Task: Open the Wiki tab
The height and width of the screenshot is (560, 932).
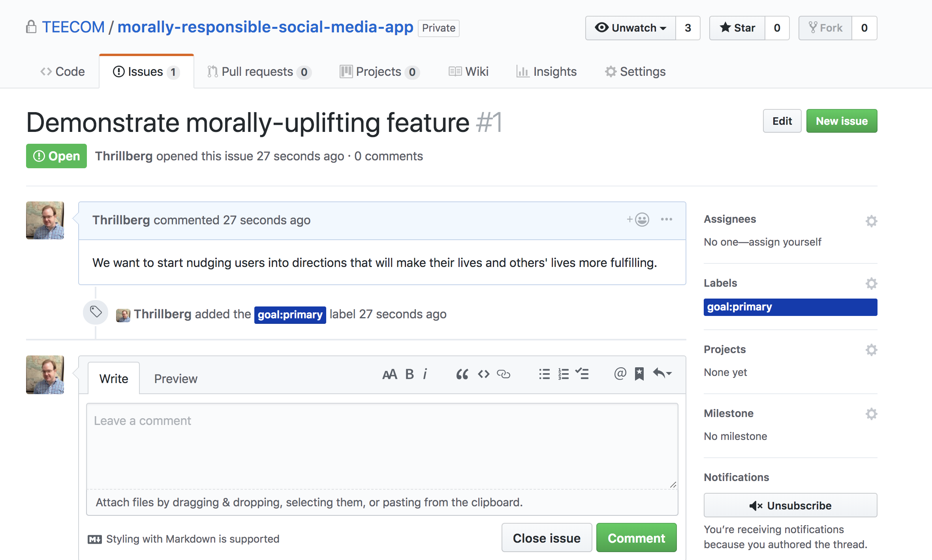Action: (469, 71)
